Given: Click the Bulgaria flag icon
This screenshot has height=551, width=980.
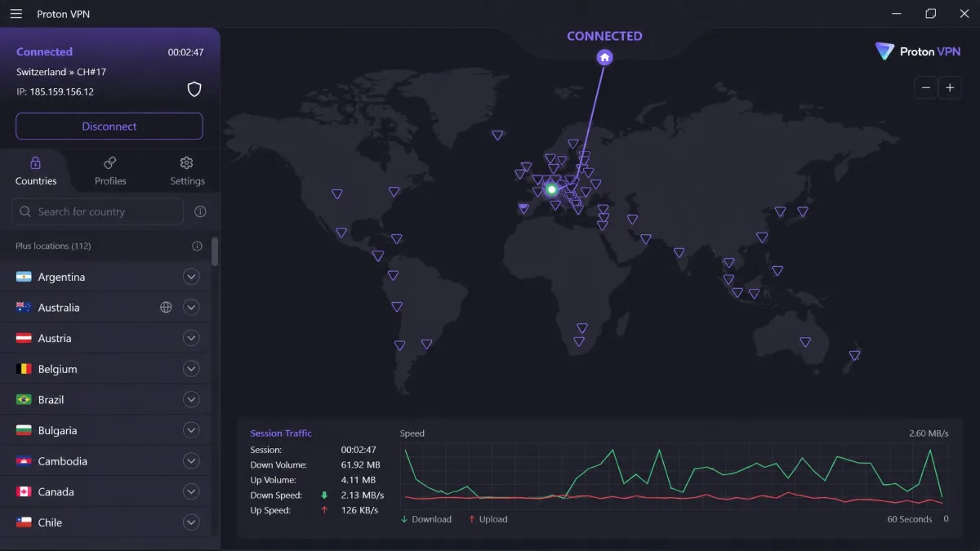Looking at the screenshot, I should point(24,430).
